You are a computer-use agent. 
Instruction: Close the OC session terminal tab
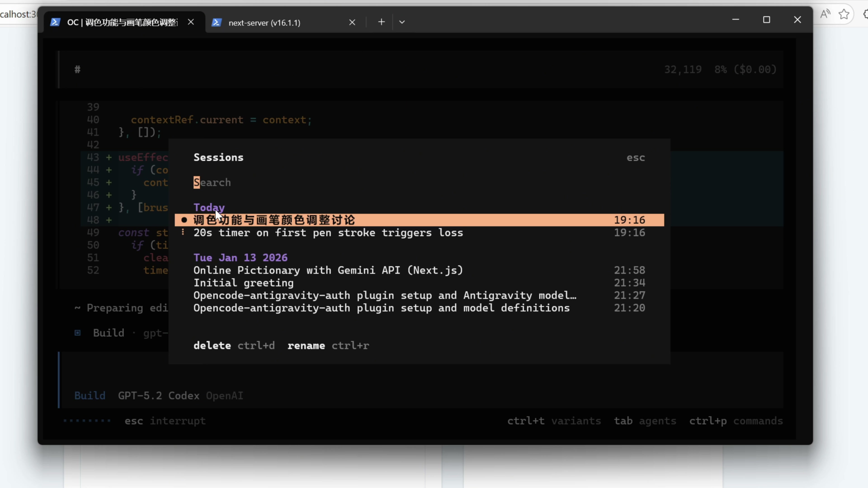[191, 22]
